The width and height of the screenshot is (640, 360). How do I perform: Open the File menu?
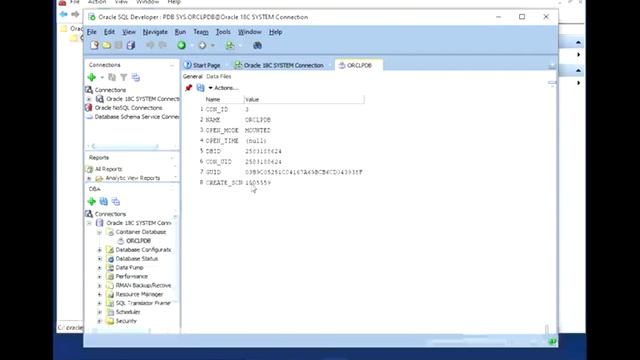tap(92, 32)
